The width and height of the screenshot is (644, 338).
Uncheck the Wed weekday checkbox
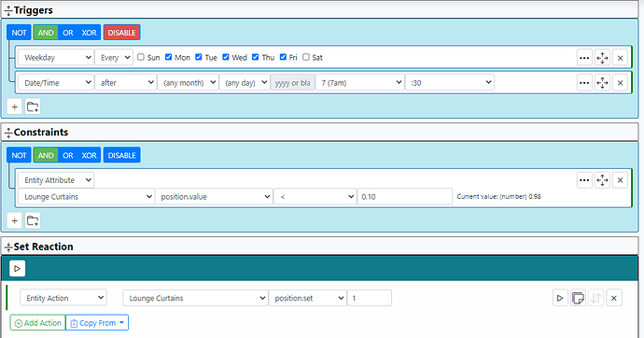click(x=226, y=57)
